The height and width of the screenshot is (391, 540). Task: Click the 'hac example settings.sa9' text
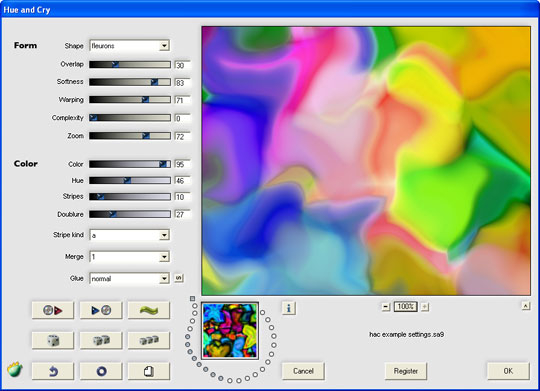(x=406, y=335)
